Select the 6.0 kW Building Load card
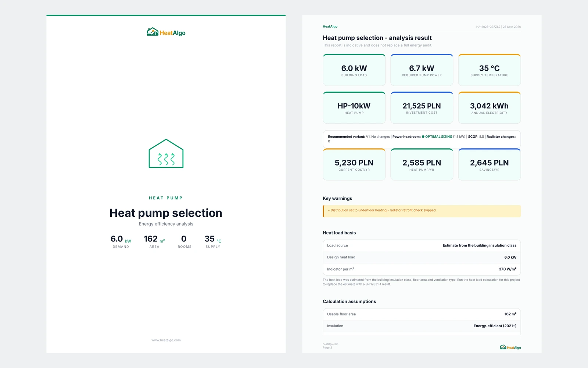Image resolution: width=588 pixels, height=368 pixels. coord(354,70)
